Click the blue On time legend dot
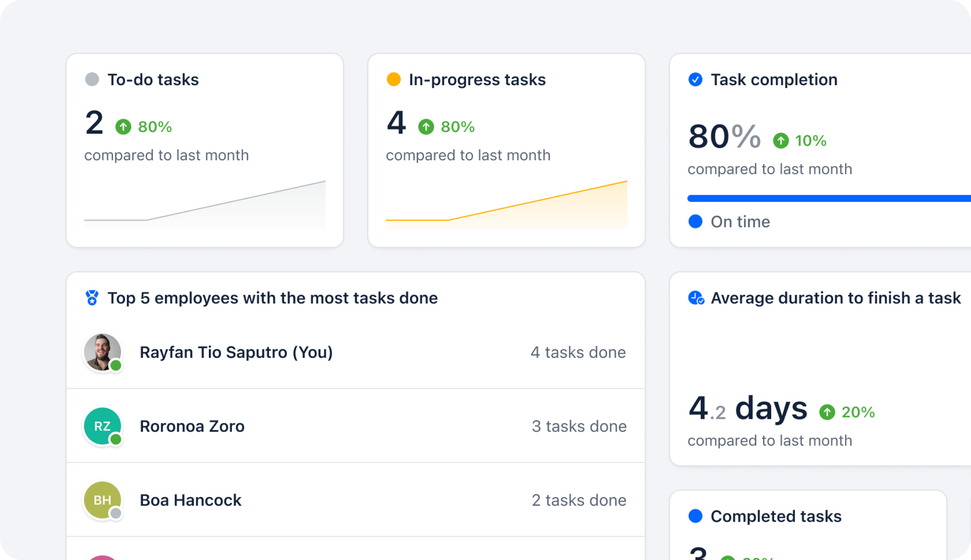Image resolution: width=971 pixels, height=560 pixels. (695, 222)
